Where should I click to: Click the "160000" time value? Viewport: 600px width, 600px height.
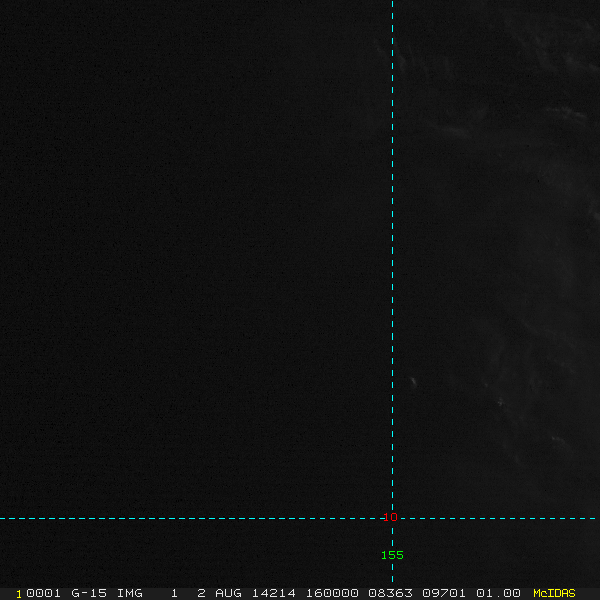pyautogui.click(x=332, y=593)
